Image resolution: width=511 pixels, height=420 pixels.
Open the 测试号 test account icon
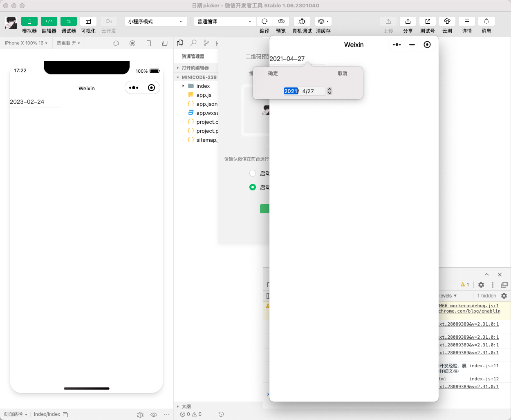[x=428, y=21]
